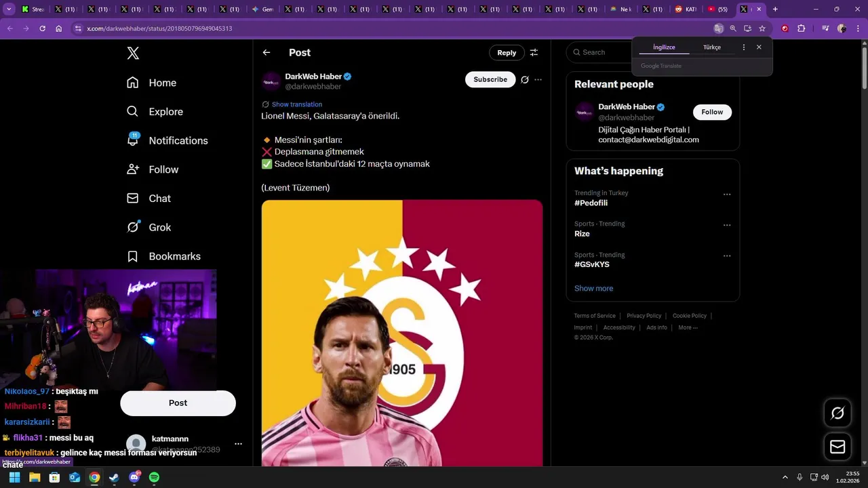The image size is (868, 488).
Task: Open the Rize trend options menu
Action: coord(727,225)
